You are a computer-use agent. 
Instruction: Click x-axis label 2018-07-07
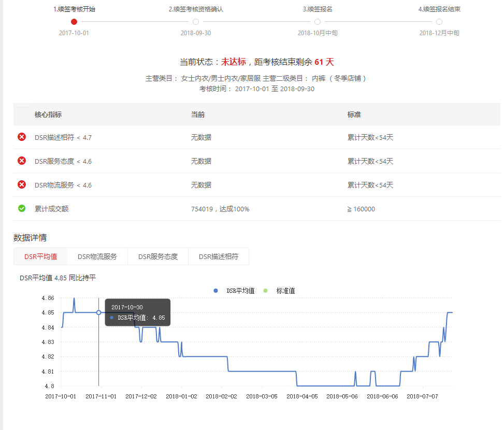422,396
